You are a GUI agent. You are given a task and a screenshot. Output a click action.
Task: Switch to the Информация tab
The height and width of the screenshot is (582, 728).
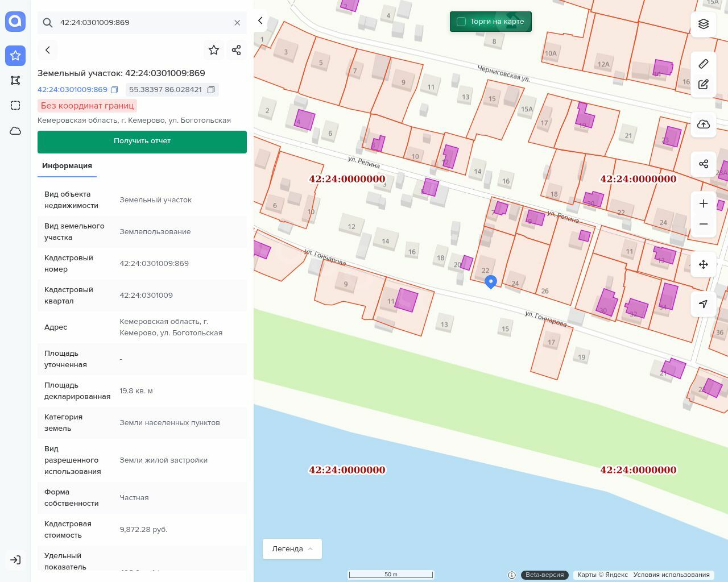[67, 166]
